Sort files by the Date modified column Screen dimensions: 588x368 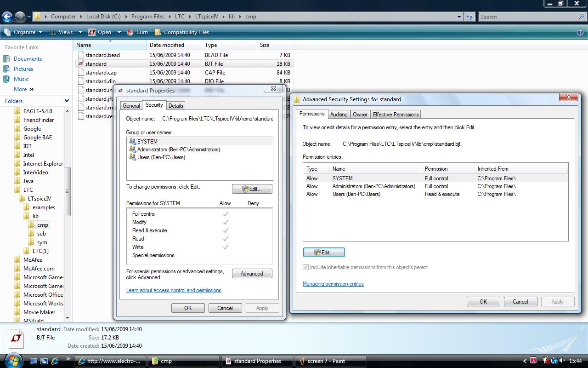[174, 45]
